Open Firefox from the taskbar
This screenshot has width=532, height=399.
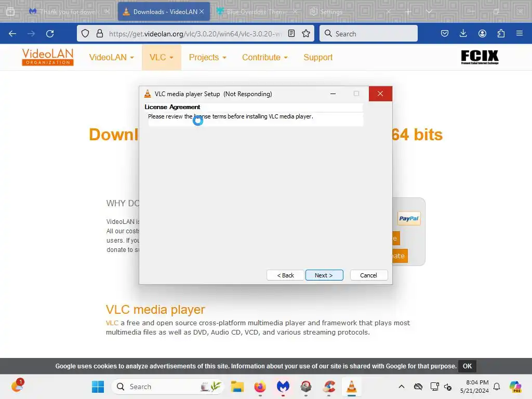[260, 387]
